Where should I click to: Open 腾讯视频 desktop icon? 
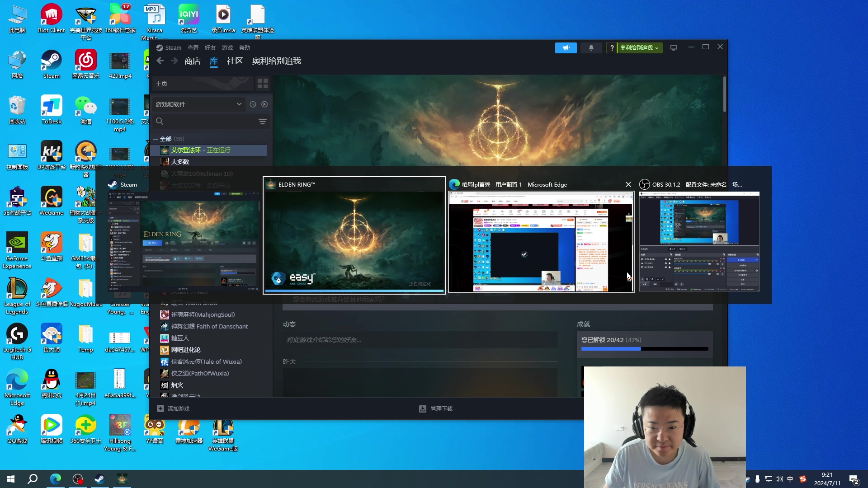[x=51, y=429]
